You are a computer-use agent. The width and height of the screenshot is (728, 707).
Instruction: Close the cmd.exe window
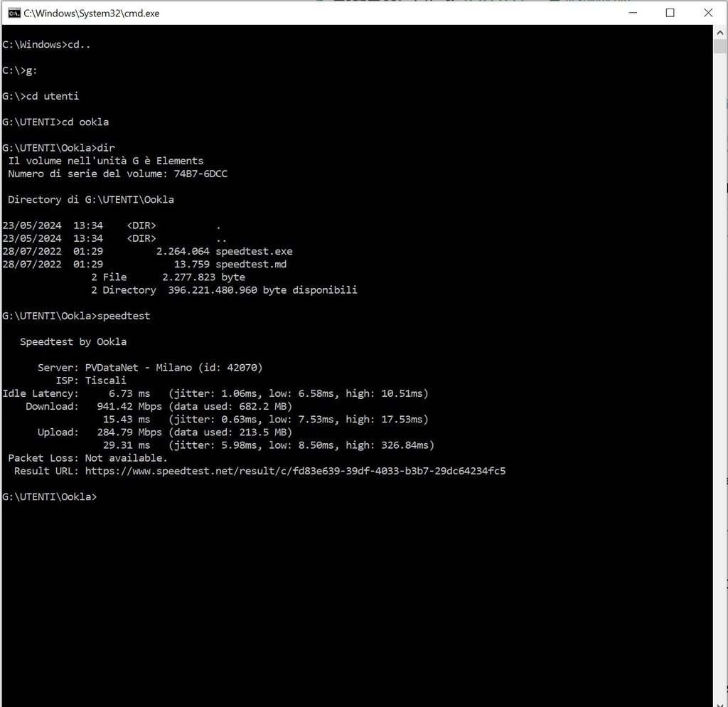[x=707, y=13]
